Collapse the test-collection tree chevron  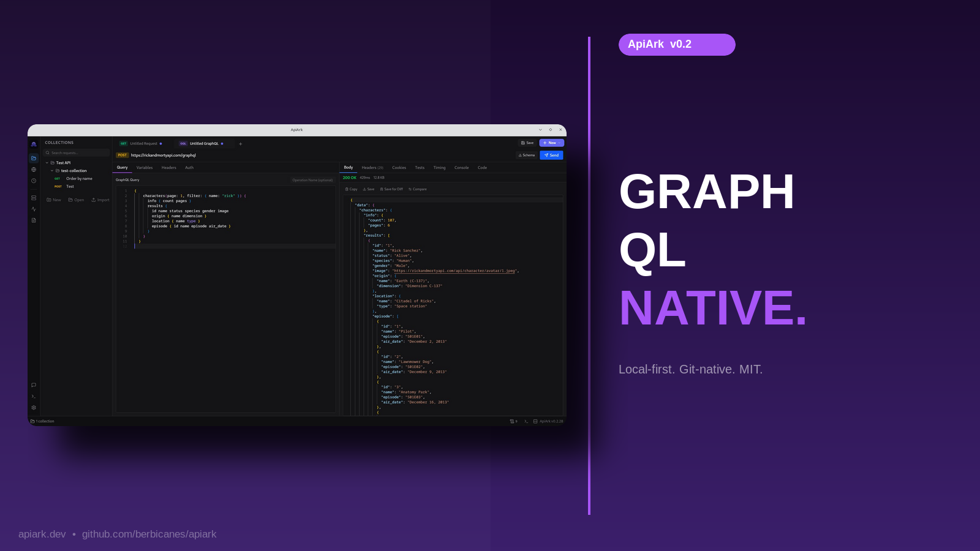(x=52, y=171)
